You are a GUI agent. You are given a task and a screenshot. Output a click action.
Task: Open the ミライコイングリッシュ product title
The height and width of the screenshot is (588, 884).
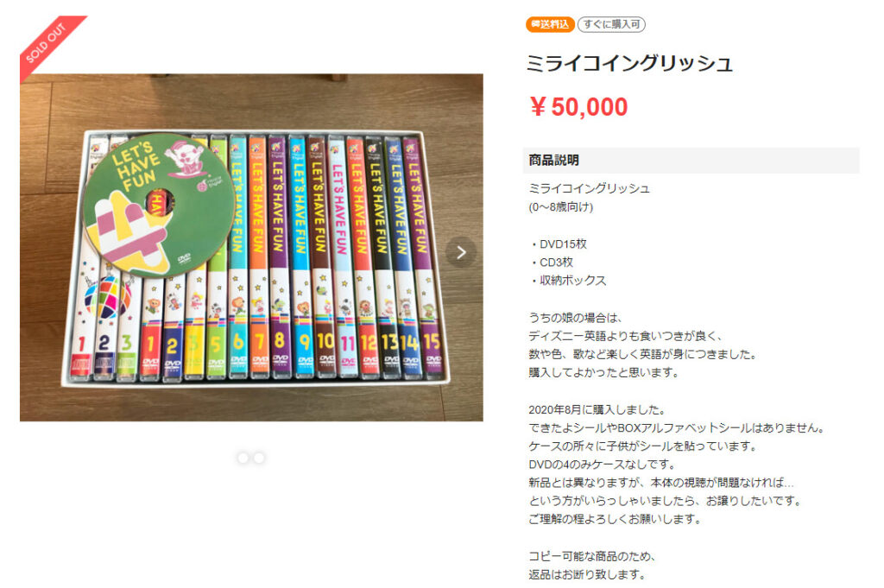pyautogui.click(x=629, y=63)
